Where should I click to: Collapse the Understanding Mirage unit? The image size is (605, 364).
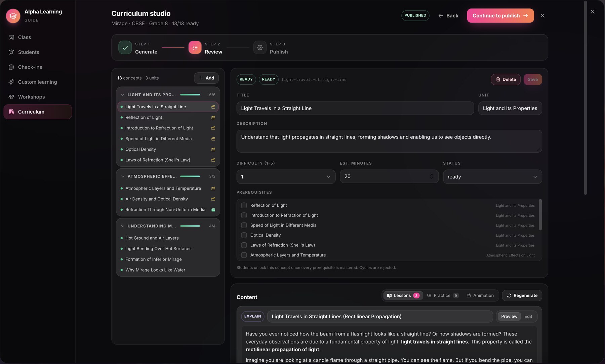123,226
